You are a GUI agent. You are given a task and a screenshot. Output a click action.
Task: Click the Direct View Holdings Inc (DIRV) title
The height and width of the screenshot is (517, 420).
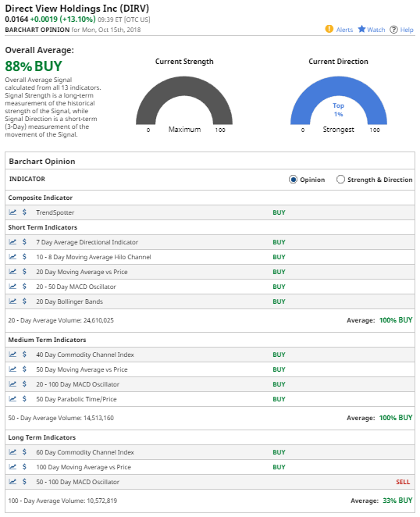77,9
